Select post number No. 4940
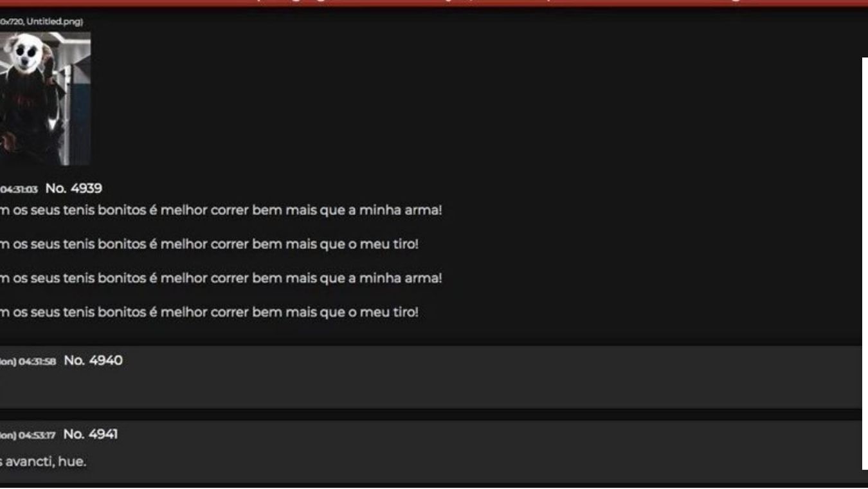The image size is (868, 489). point(93,360)
